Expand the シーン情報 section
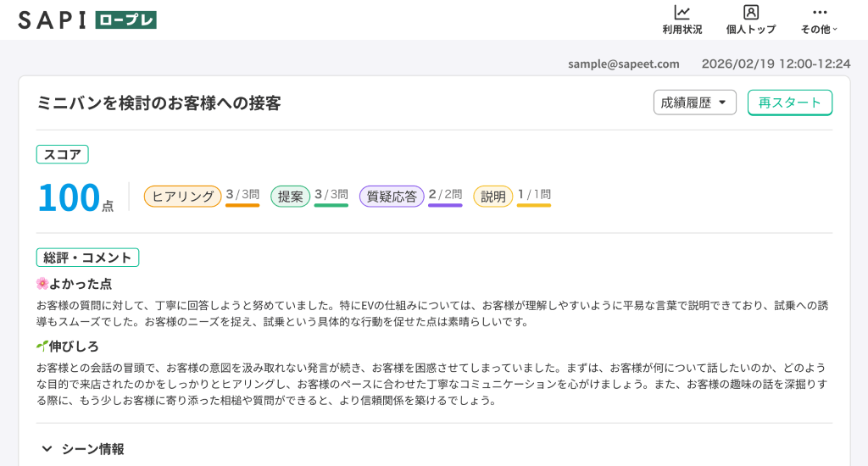Viewport: 868px width, 466px height. click(x=83, y=449)
